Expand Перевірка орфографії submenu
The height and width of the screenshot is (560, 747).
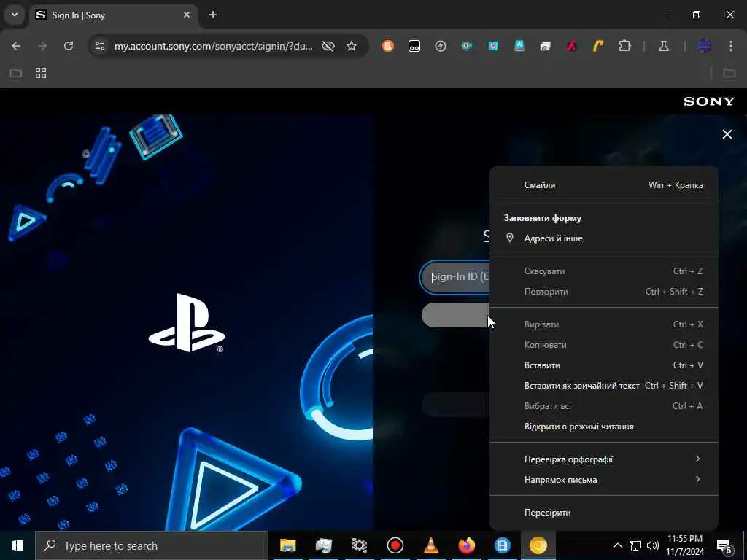coord(604,459)
